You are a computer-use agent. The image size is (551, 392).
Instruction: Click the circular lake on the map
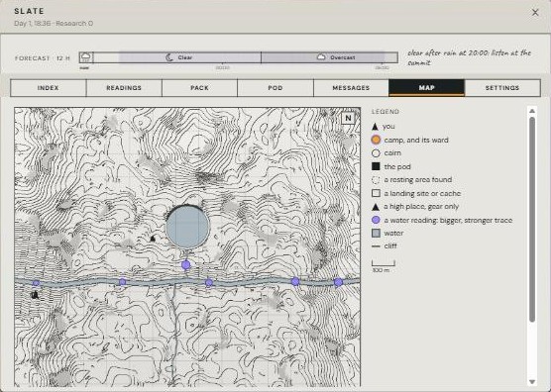point(187,227)
